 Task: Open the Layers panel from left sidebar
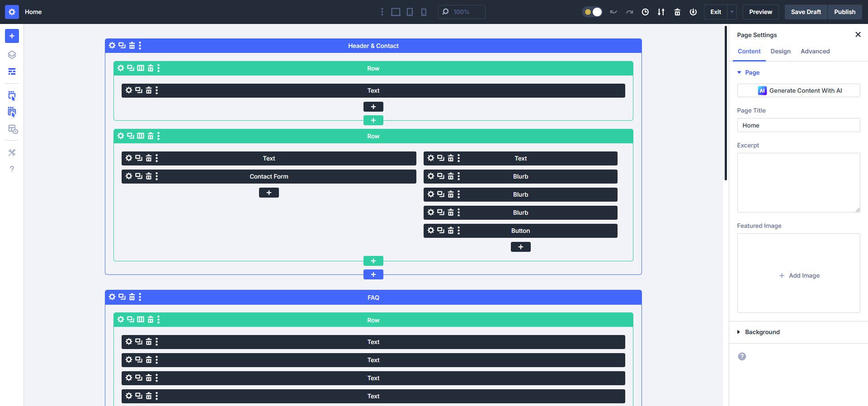click(x=12, y=55)
